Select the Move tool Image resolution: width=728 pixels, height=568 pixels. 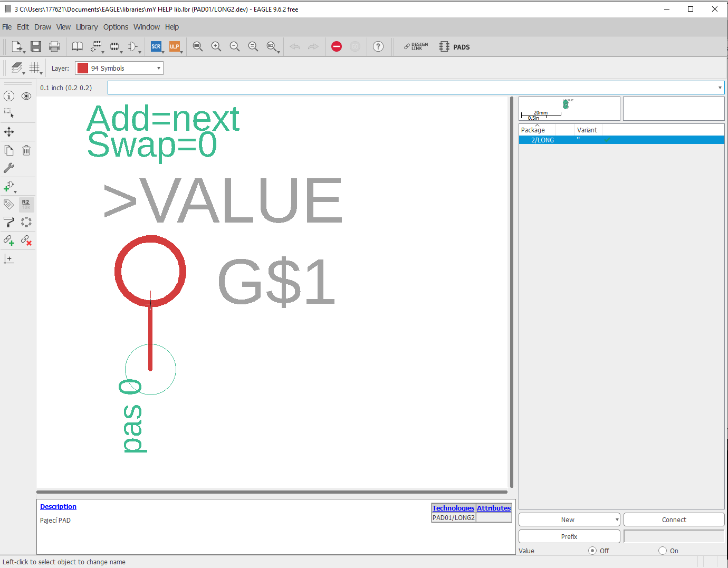tap(9, 132)
